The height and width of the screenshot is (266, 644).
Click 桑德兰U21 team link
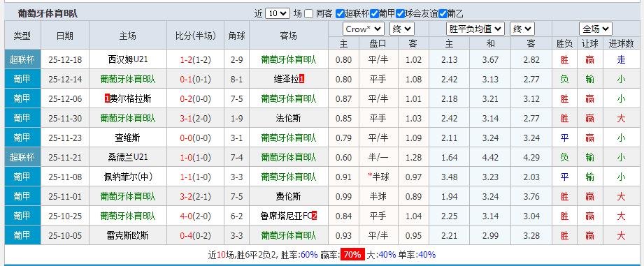(128, 157)
